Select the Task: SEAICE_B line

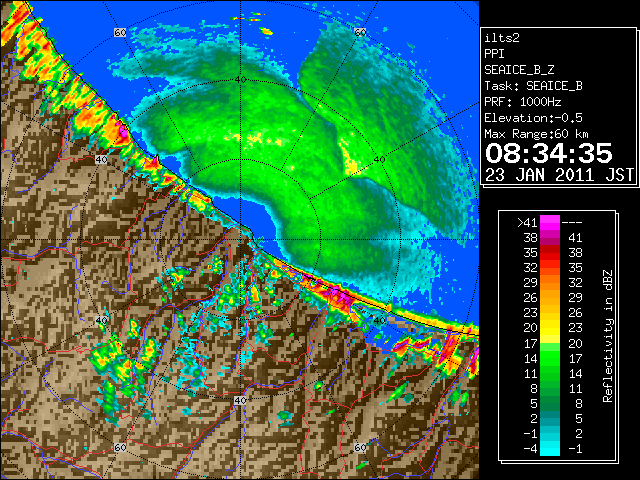533,86
